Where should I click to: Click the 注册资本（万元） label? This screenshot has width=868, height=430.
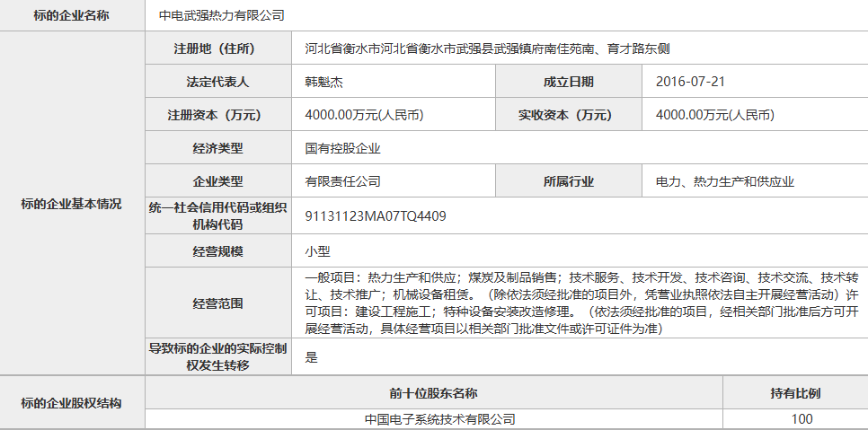(x=217, y=115)
